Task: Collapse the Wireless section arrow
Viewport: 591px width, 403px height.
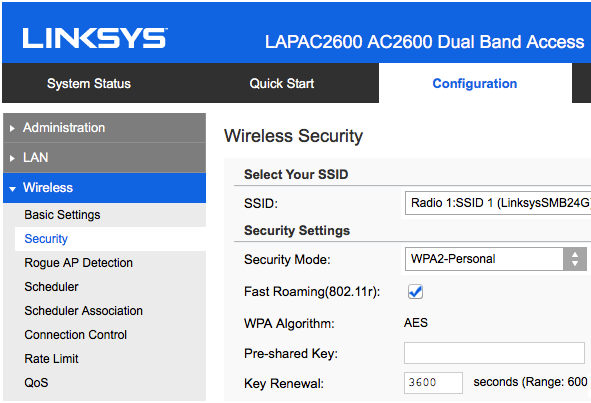Action: coord(12,188)
